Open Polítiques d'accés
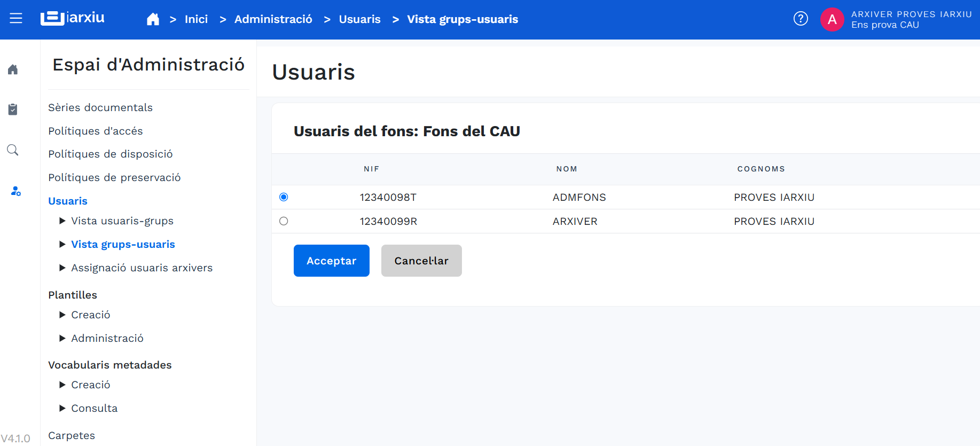Image resolution: width=980 pixels, height=446 pixels. [x=96, y=131]
